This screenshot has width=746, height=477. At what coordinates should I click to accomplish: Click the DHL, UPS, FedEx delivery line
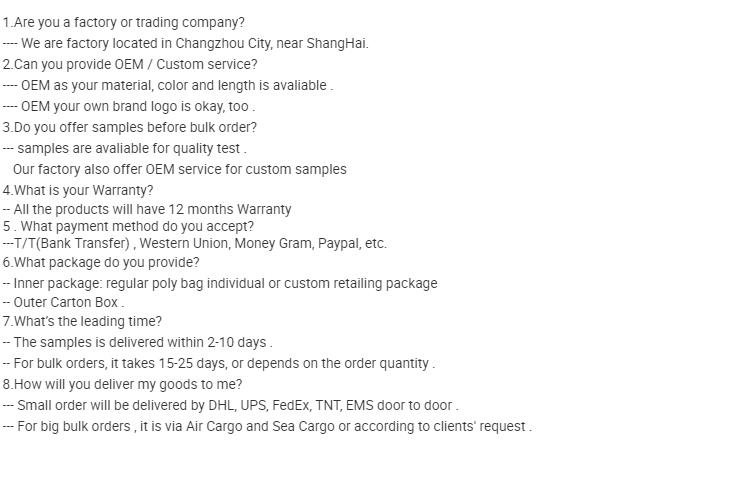[x=231, y=405]
